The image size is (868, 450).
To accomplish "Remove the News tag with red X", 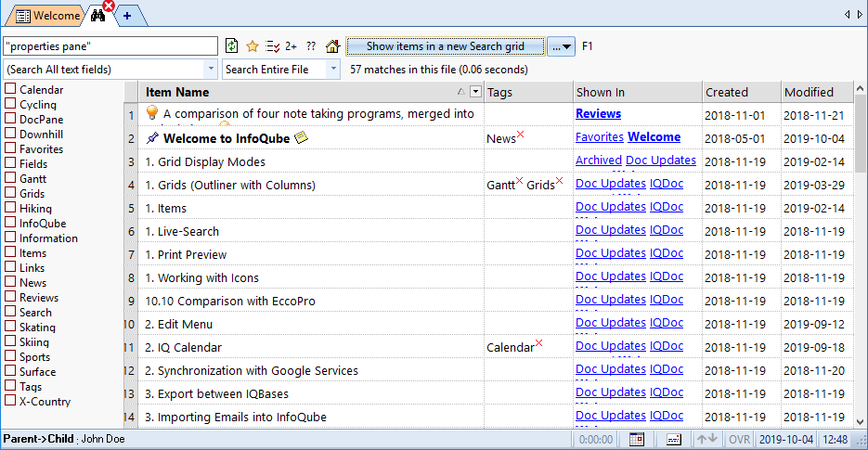I will 521,134.
